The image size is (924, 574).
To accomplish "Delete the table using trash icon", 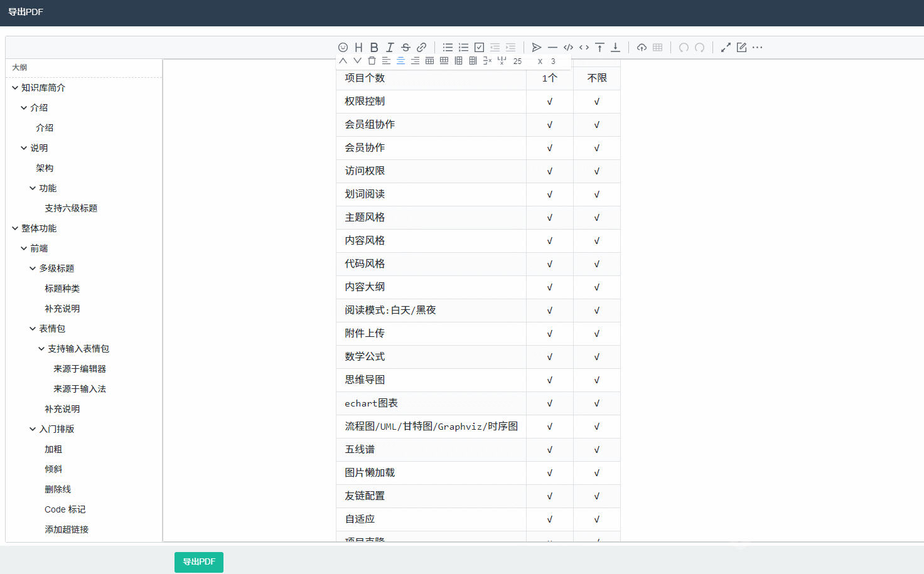I will click(372, 61).
